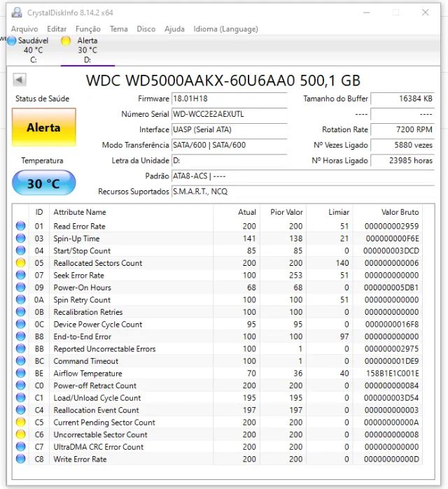The height and width of the screenshot is (489, 448).
Task: Click the blue Saudável status orb for C:
Action: coord(11,41)
